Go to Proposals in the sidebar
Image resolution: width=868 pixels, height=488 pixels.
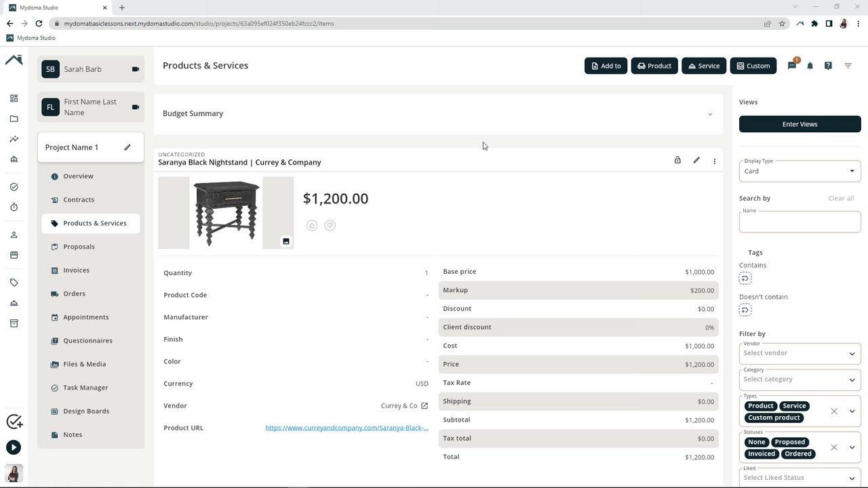(x=79, y=247)
